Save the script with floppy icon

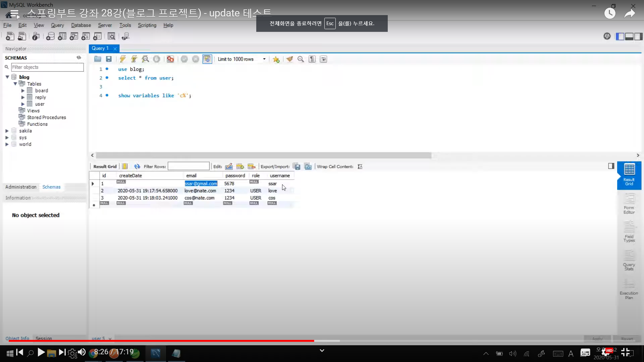point(109,59)
